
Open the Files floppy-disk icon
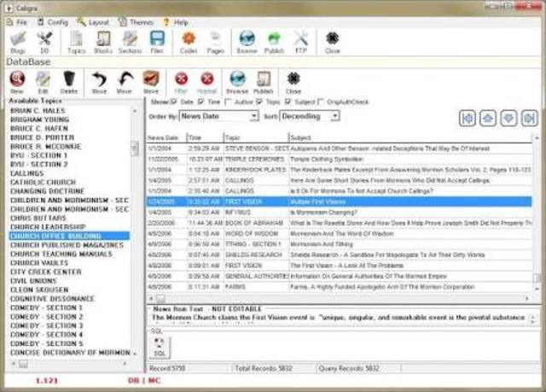coord(157,43)
